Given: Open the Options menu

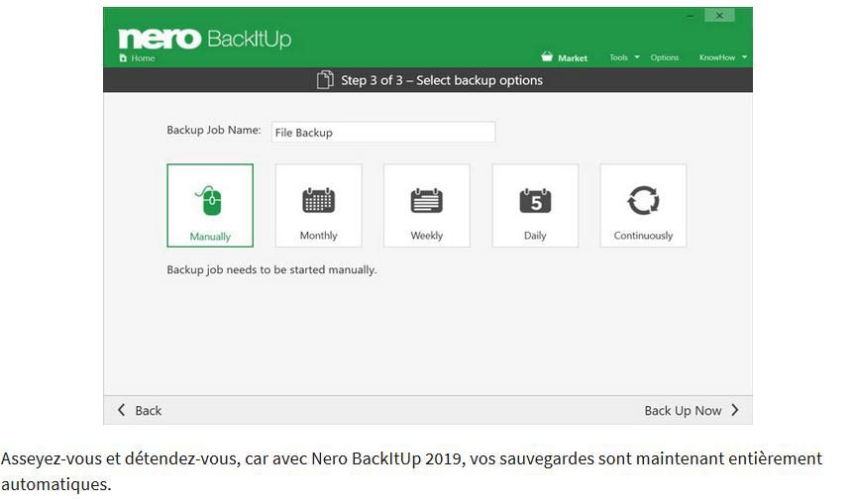Looking at the screenshot, I should click(x=664, y=57).
